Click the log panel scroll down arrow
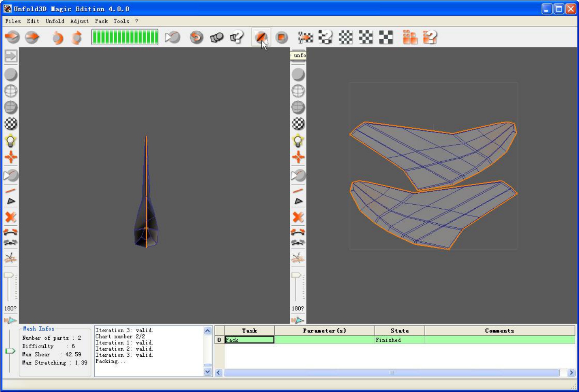This screenshot has height=392, width=579. (x=208, y=372)
